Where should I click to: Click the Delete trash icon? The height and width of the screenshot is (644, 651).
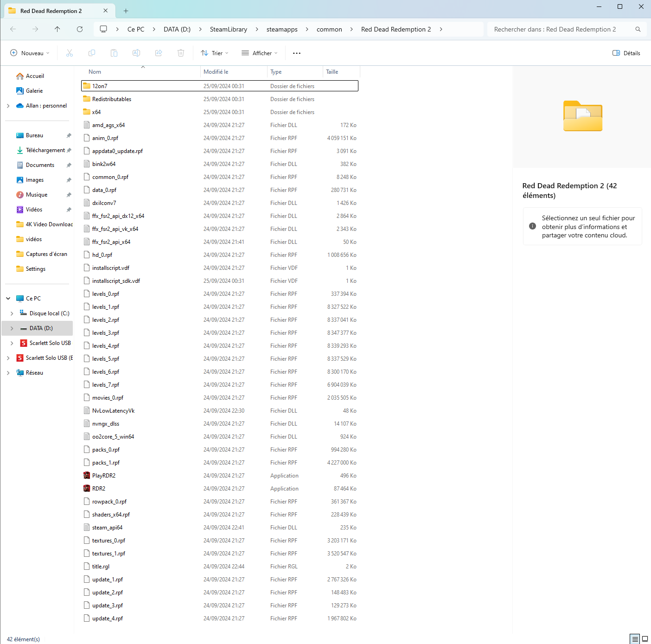(x=181, y=53)
